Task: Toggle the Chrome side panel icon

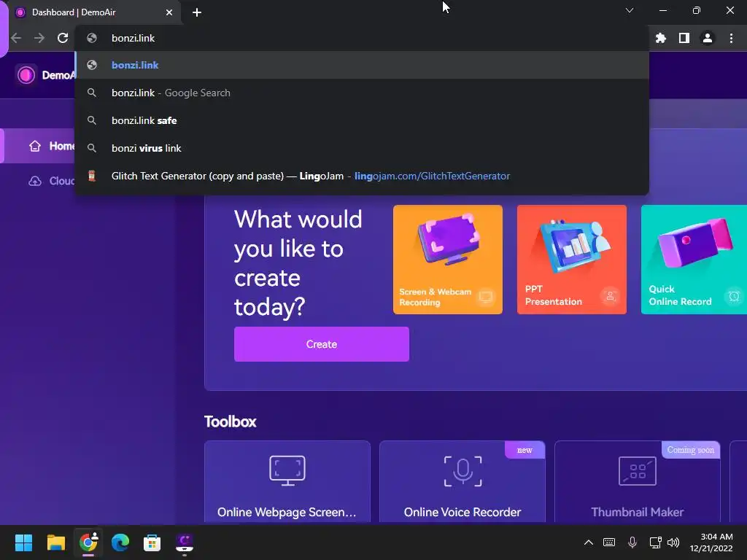Action: tap(684, 38)
